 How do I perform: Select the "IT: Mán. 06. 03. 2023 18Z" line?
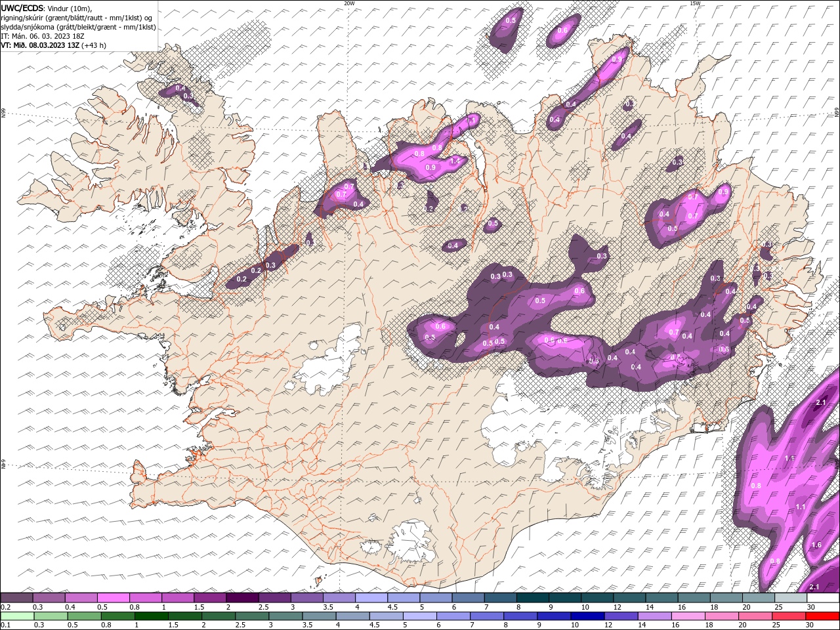pos(43,36)
